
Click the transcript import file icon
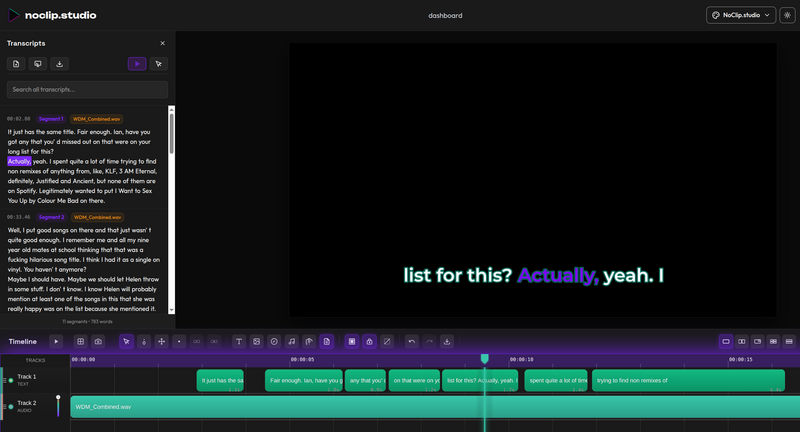(x=16, y=64)
